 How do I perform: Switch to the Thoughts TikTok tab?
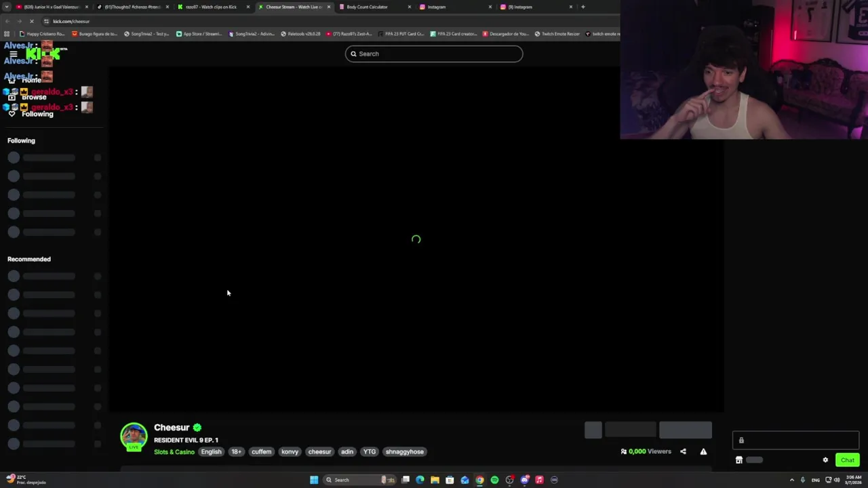[x=132, y=7]
